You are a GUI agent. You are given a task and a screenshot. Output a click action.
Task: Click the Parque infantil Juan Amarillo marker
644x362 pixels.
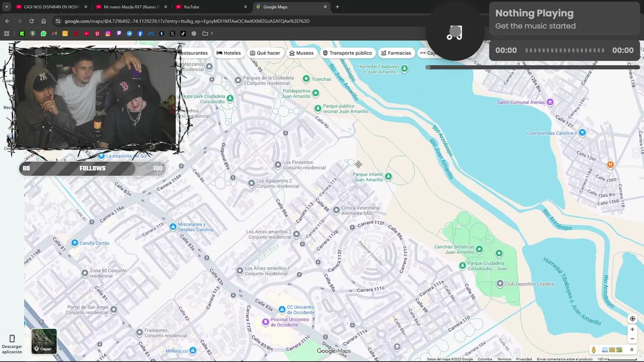tap(388, 176)
